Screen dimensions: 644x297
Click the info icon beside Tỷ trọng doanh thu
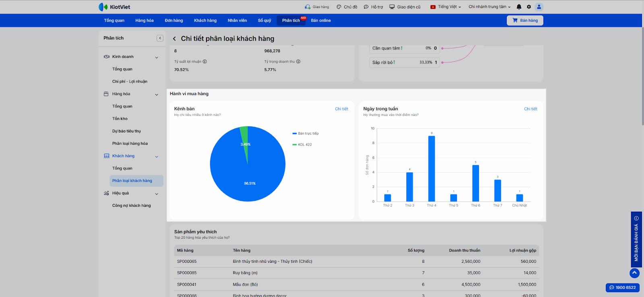pyautogui.click(x=298, y=62)
